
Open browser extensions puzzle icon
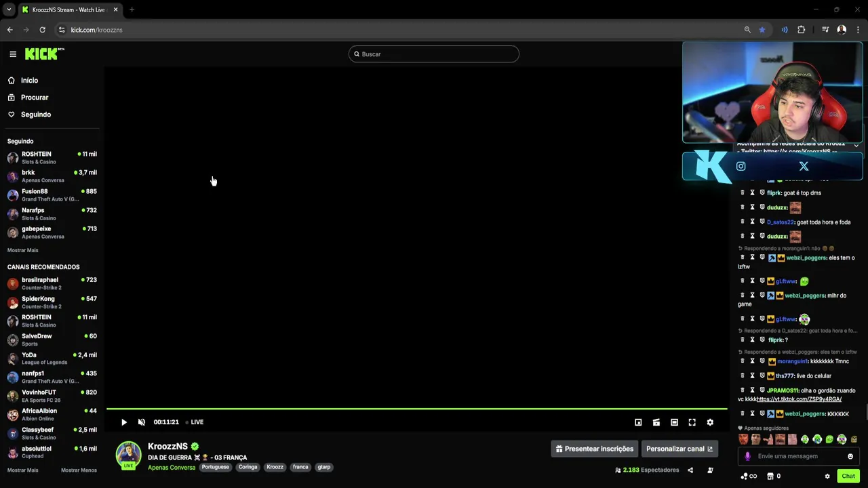pyautogui.click(x=802, y=30)
